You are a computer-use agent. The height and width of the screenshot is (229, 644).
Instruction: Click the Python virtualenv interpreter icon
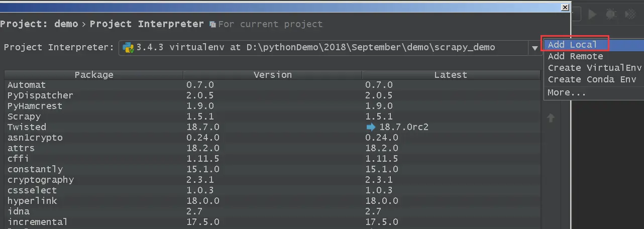click(128, 48)
